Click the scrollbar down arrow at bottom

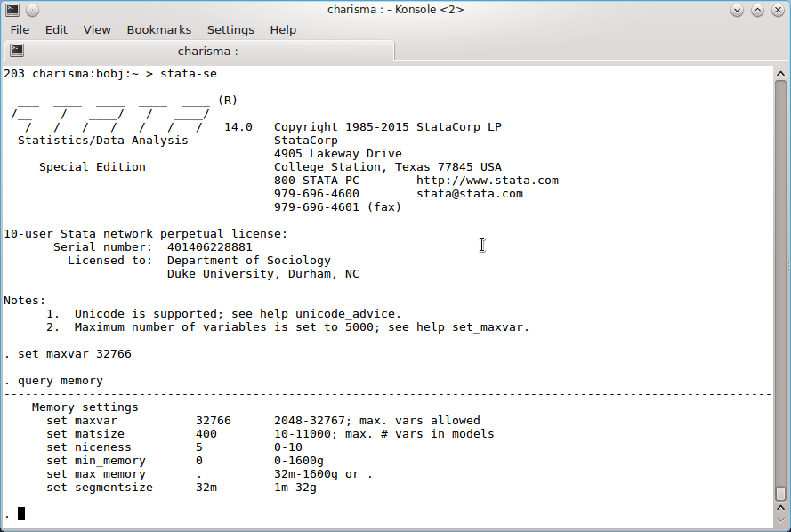(780, 520)
